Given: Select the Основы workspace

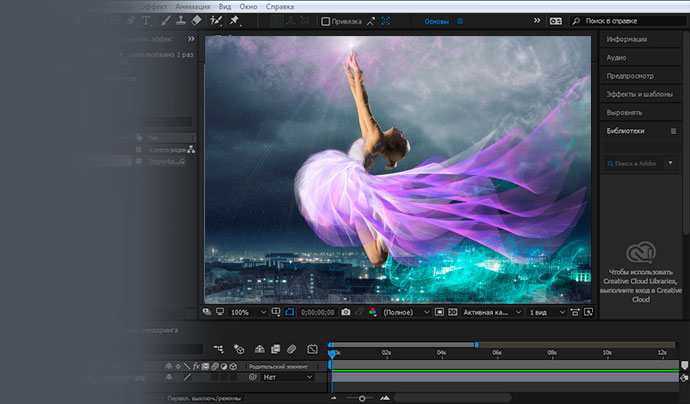Looking at the screenshot, I should coord(437,21).
